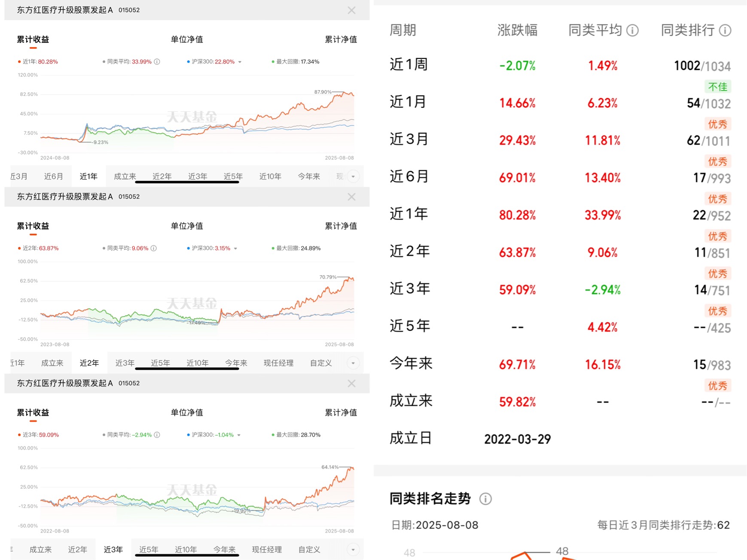Close the top fund chart panel

pos(351,10)
